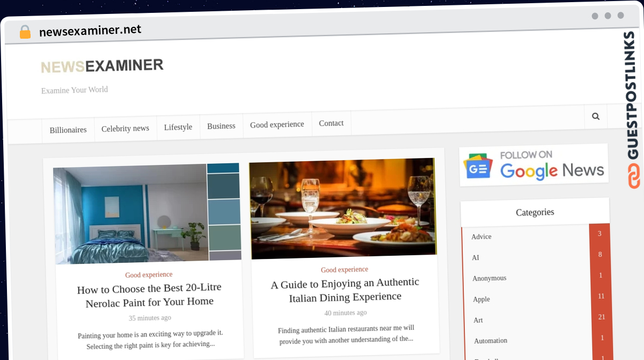Open the NewsExaminer site logo
Screen dimensions: 644x360
click(x=102, y=66)
